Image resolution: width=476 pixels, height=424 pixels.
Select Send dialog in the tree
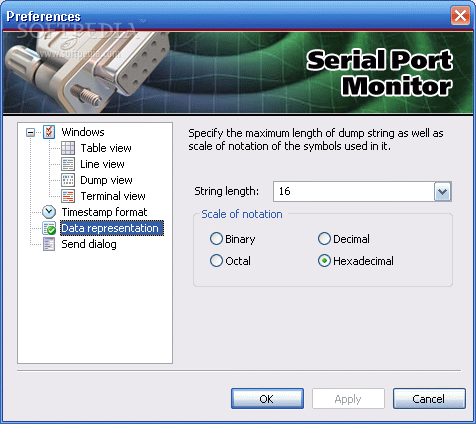point(89,244)
